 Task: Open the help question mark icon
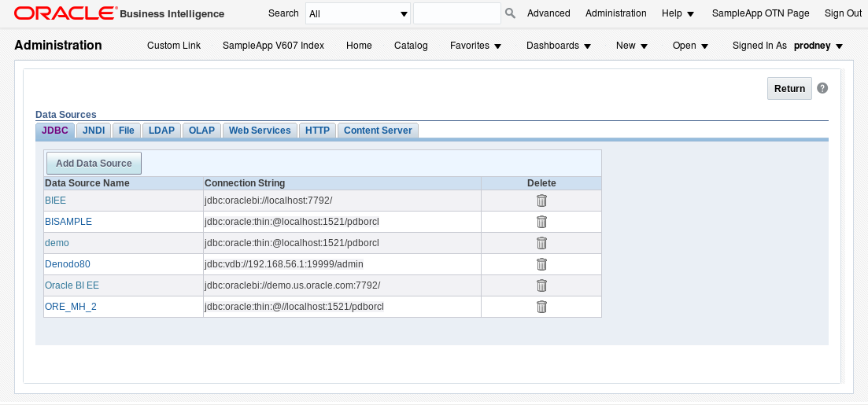click(822, 88)
